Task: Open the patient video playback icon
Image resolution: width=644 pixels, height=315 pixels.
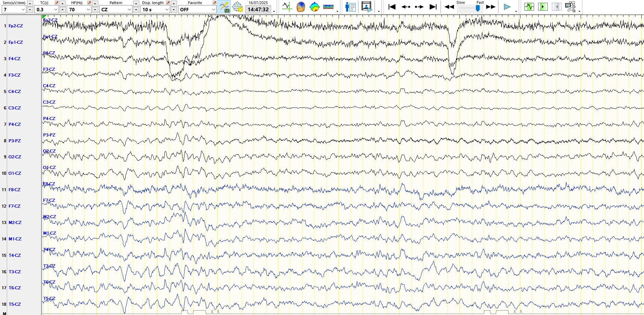Action: [x=367, y=7]
